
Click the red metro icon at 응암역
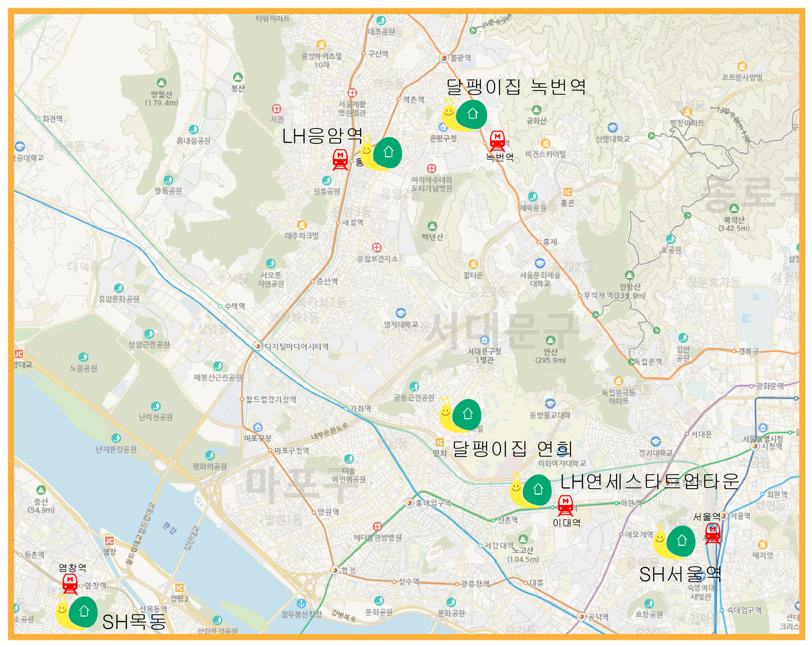point(340,160)
